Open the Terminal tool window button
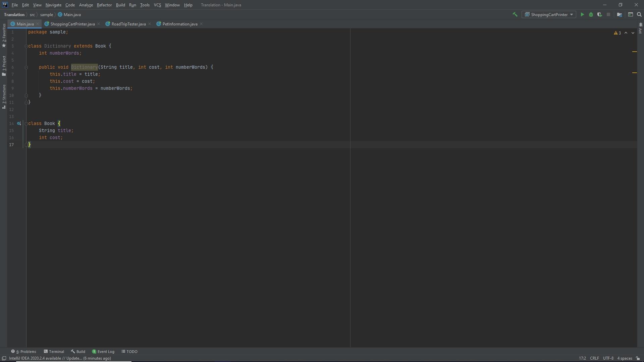 [x=54, y=352]
